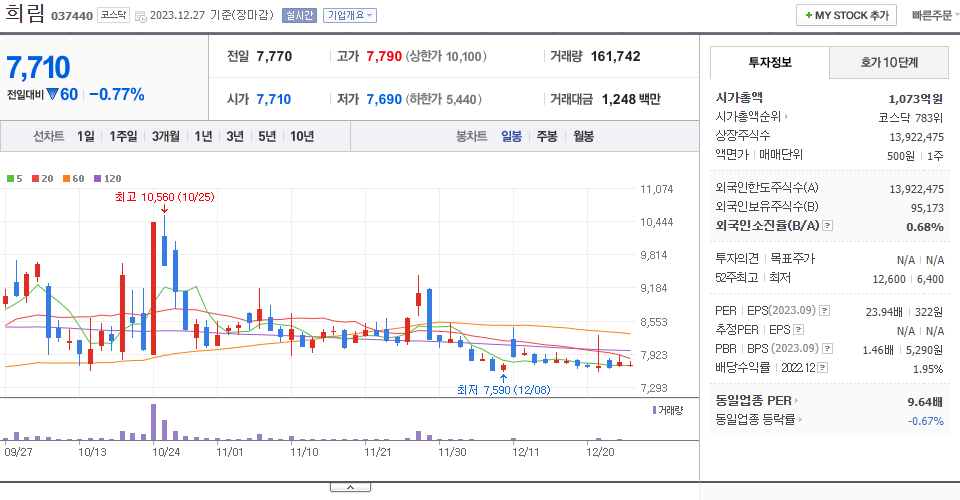Click the green 5-day moving average legend marker
This screenshot has width=960, height=500.
click(x=10, y=179)
